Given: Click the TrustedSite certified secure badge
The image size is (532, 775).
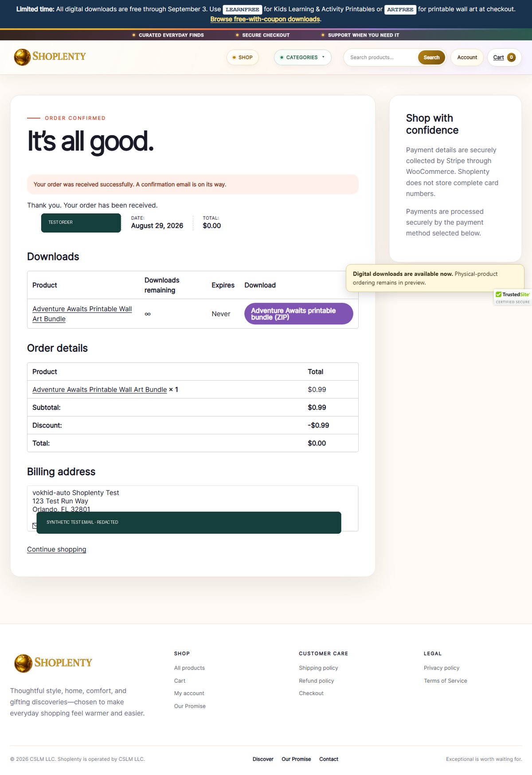Looking at the screenshot, I should tap(512, 297).
